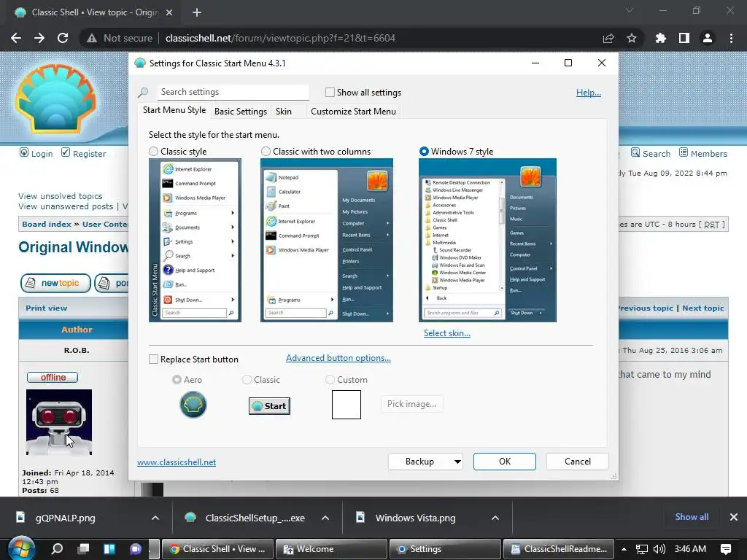Click the Aero shell start button image
This screenshot has height=560, width=747.
coord(193,405)
